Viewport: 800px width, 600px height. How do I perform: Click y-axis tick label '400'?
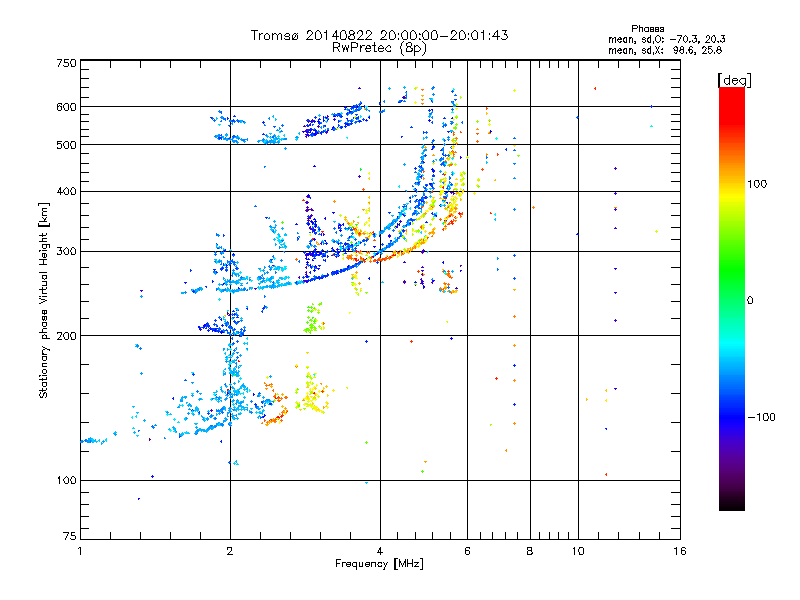point(66,191)
